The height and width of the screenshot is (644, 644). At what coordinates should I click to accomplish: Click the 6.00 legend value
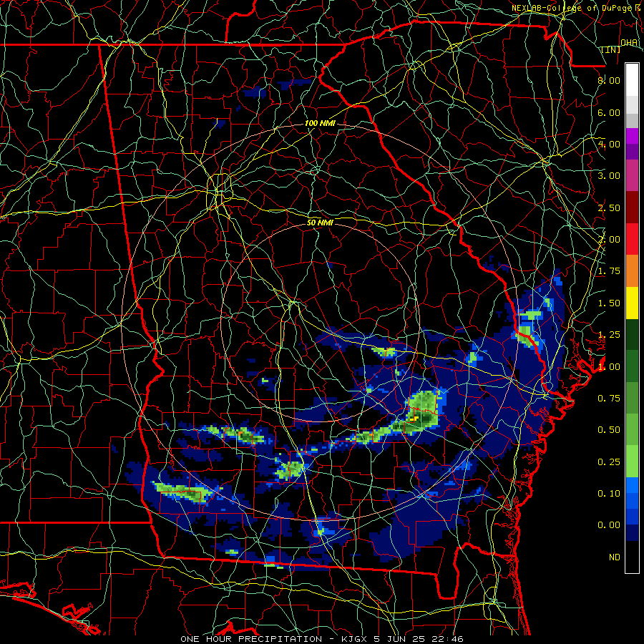point(609,112)
